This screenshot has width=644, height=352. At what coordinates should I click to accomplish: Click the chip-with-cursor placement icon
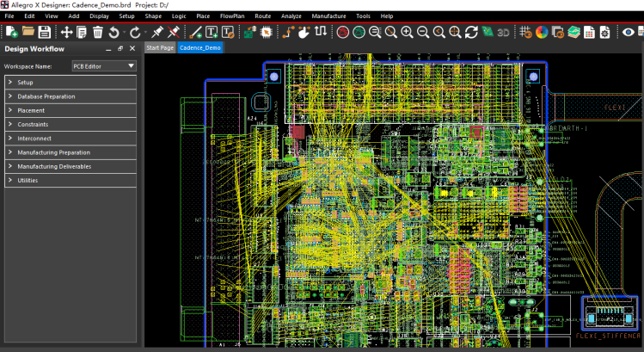click(x=267, y=32)
